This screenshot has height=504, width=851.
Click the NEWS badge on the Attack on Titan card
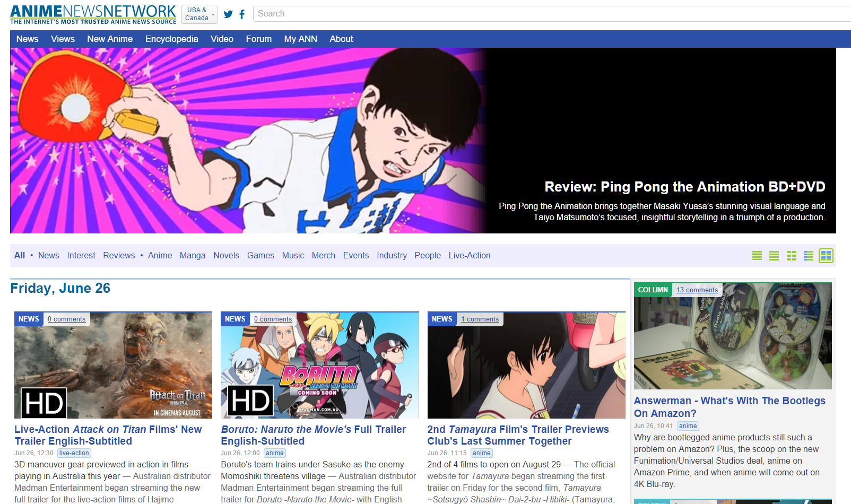[x=29, y=319]
